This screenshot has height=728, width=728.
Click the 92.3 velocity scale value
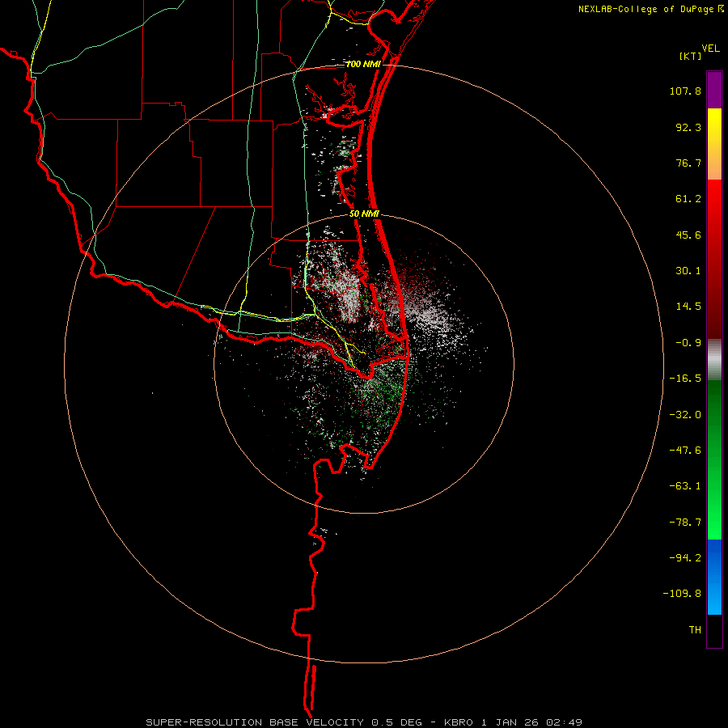click(x=688, y=127)
